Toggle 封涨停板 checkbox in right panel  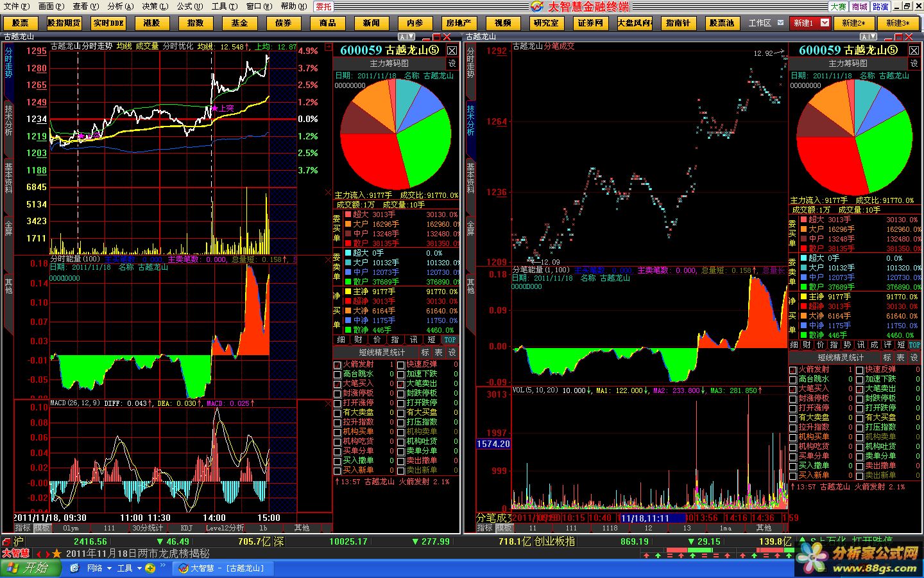tap(793, 399)
